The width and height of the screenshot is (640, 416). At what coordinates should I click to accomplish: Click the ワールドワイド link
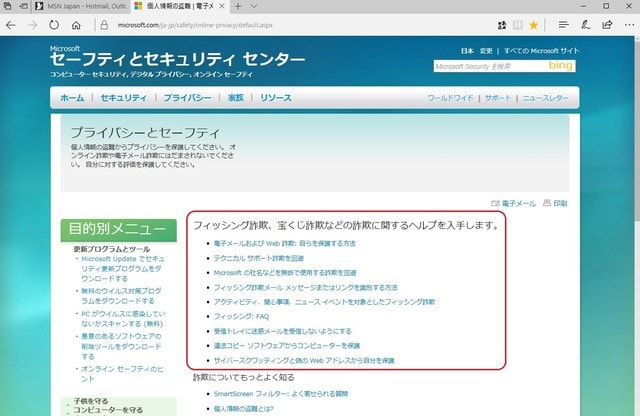(x=450, y=98)
